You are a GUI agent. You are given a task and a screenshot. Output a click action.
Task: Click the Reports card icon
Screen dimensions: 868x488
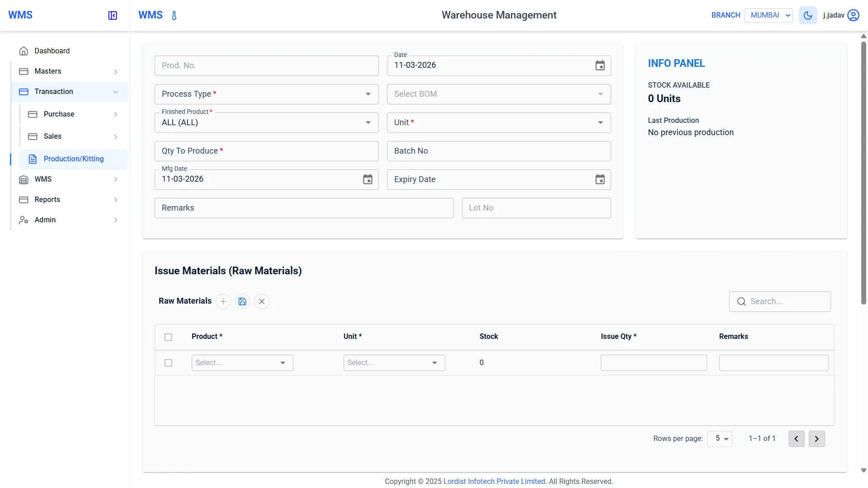click(x=24, y=200)
